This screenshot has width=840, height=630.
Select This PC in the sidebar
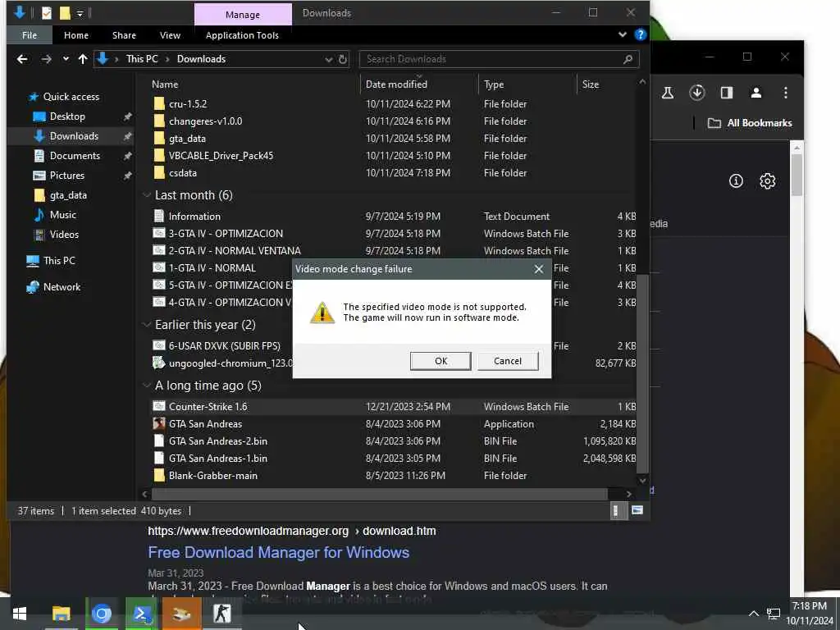[59, 261]
